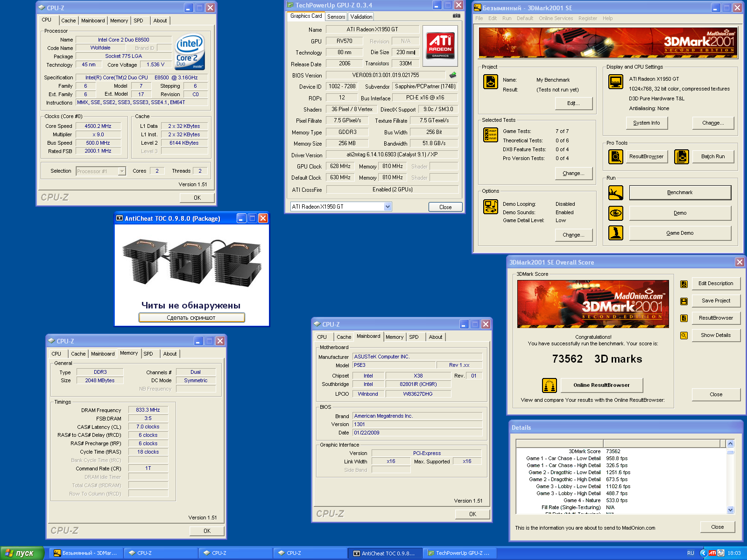Click Close in the Details panel
The width and height of the screenshot is (747, 560).
pos(717,527)
